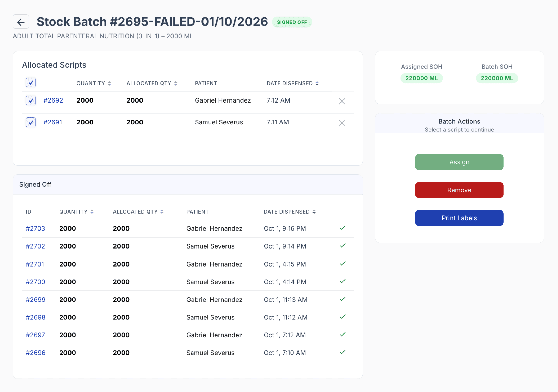
Task: Uncheck the checkbox for script #2692
Action: pos(31,100)
